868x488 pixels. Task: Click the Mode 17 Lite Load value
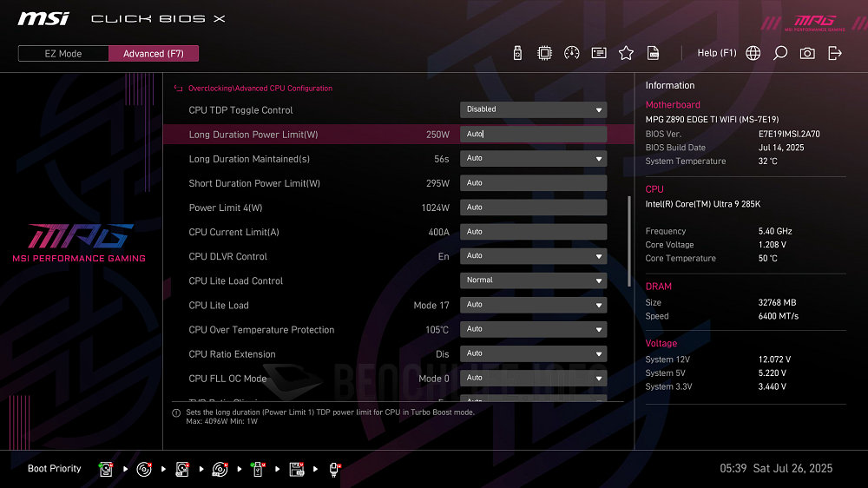(431, 305)
